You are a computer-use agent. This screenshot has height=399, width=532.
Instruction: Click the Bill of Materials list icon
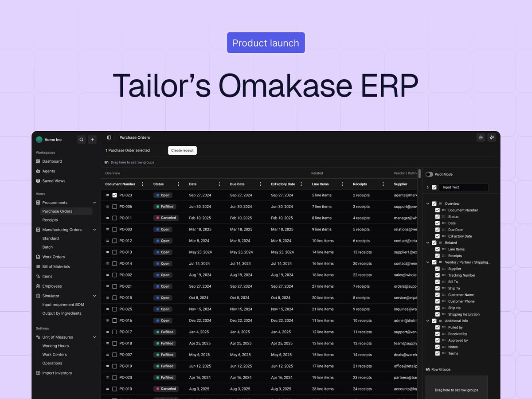click(38, 266)
